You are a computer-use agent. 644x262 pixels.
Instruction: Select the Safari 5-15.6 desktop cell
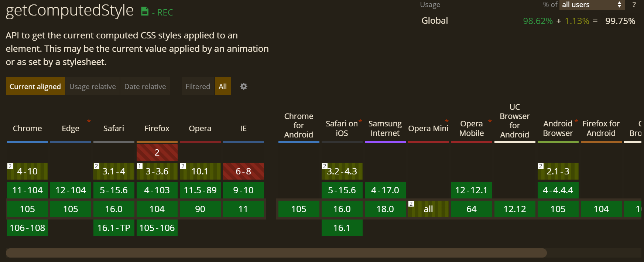114,190
